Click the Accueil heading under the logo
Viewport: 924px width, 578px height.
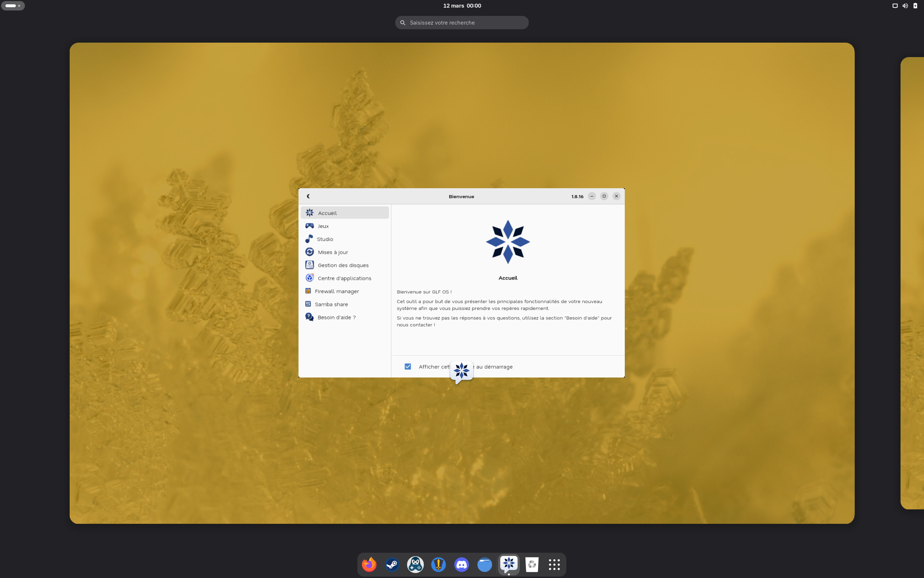tap(507, 278)
